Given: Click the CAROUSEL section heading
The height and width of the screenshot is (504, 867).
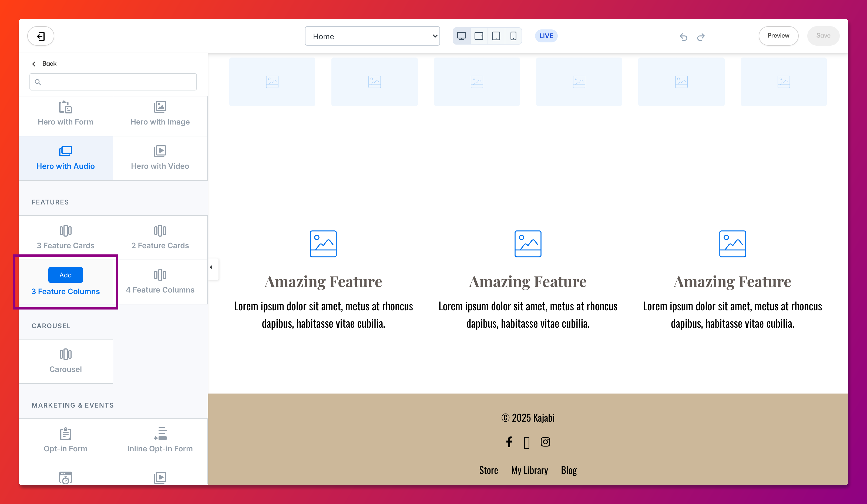Looking at the screenshot, I should pos(51,326).
